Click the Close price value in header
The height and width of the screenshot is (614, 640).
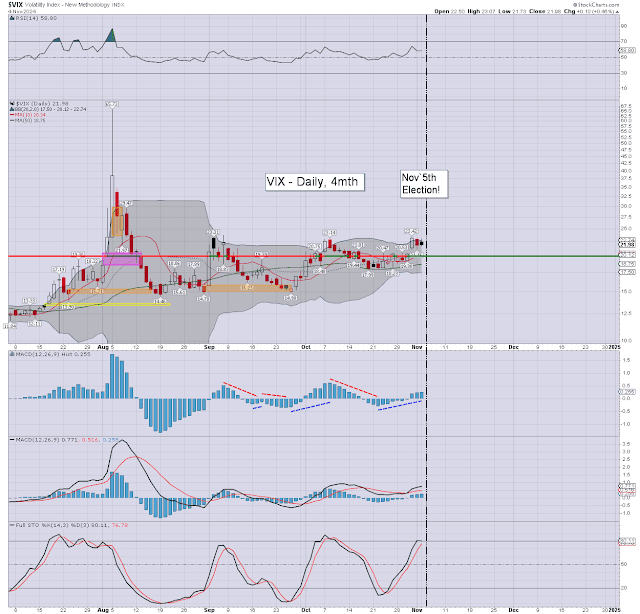[x=554, y=11]
